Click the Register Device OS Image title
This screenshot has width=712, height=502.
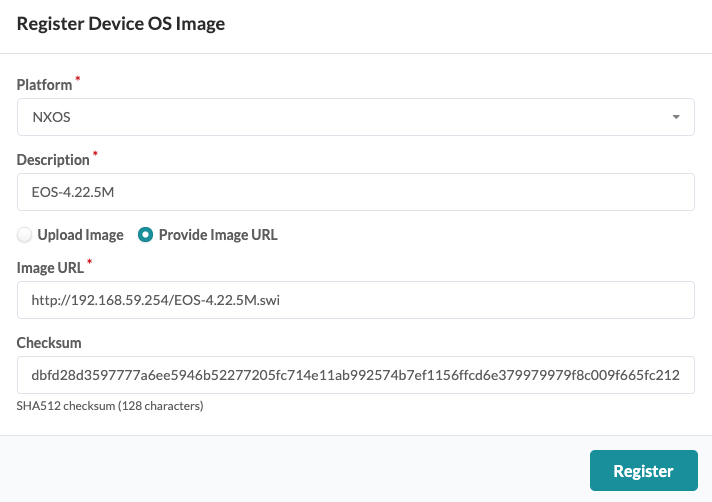click(121, 25)
